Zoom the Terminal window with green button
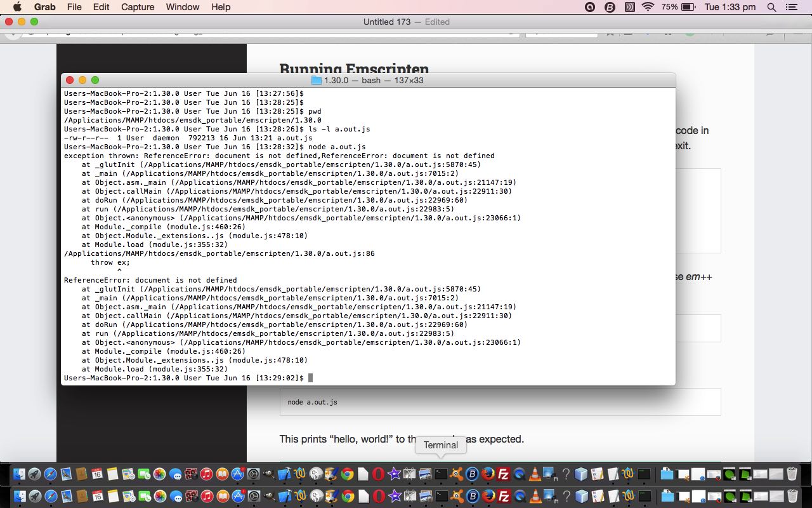 (95, 80)
